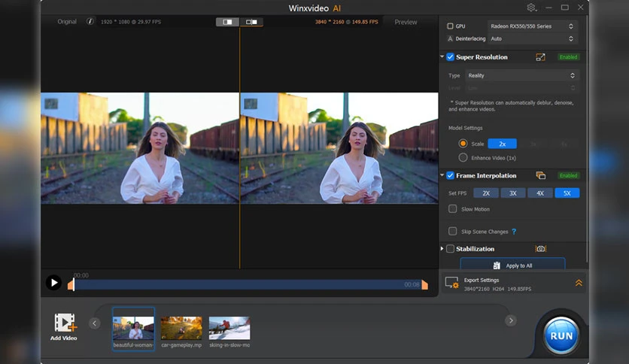Set FPS to 2X

486,193
